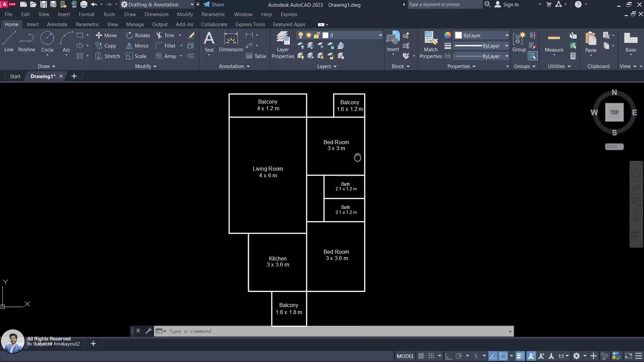
Task: Select the Line tool
Action: [9, 42]
